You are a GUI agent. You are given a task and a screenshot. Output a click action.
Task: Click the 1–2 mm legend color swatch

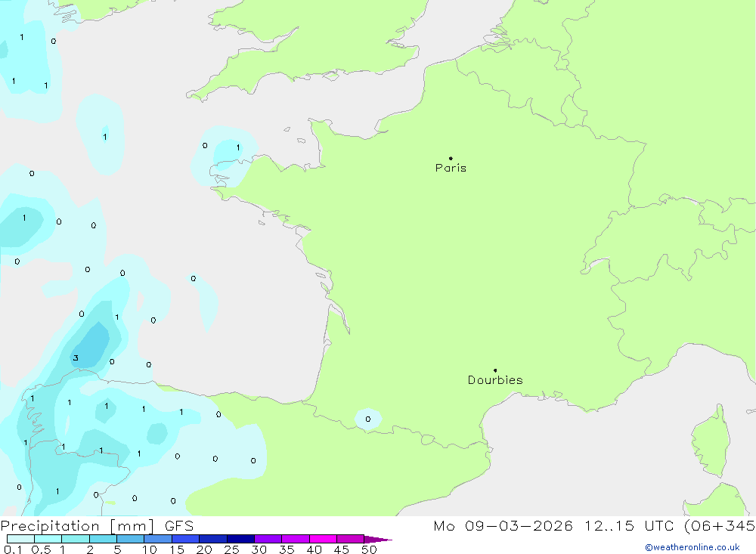coord(75,539)
